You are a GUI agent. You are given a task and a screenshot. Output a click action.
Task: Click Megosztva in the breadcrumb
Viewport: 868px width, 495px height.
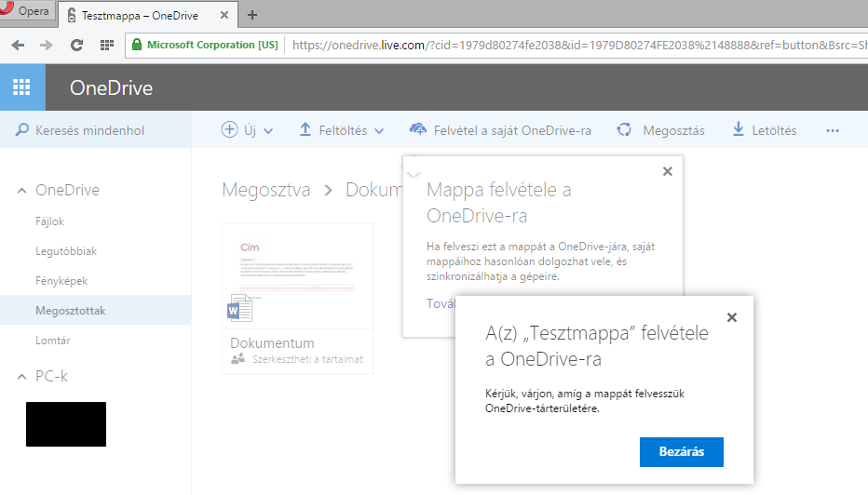pos(265,190)
